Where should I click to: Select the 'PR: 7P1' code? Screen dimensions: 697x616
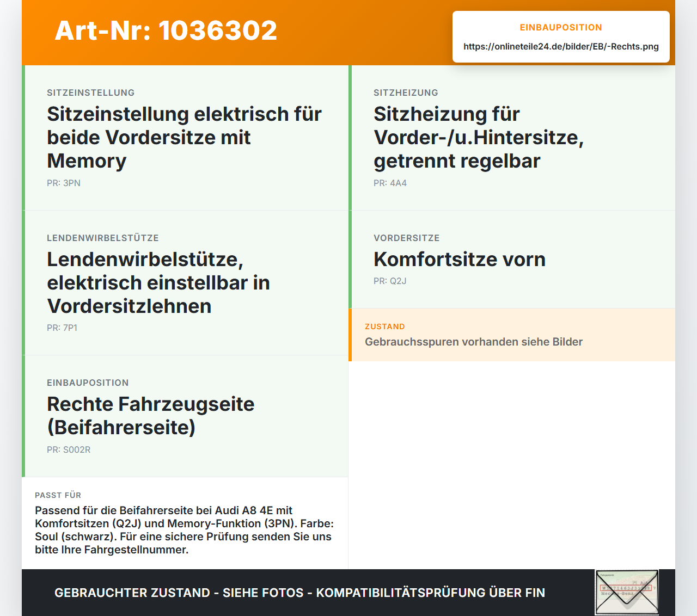[x=62, y=328]
